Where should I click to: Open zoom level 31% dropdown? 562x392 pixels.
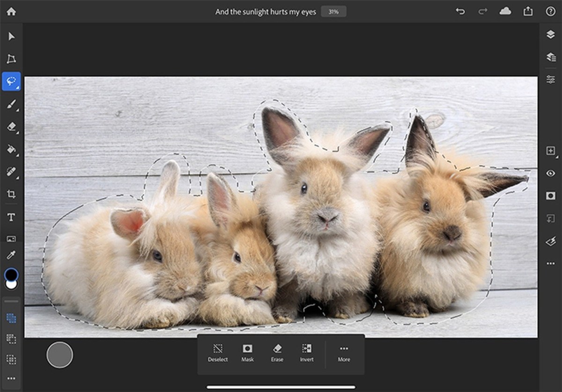(333, 12)
